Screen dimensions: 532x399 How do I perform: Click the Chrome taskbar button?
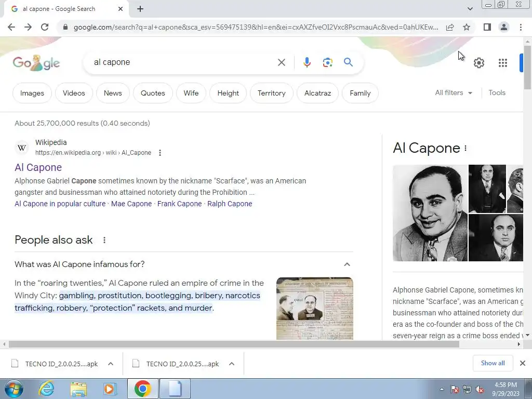pos(143,389)
